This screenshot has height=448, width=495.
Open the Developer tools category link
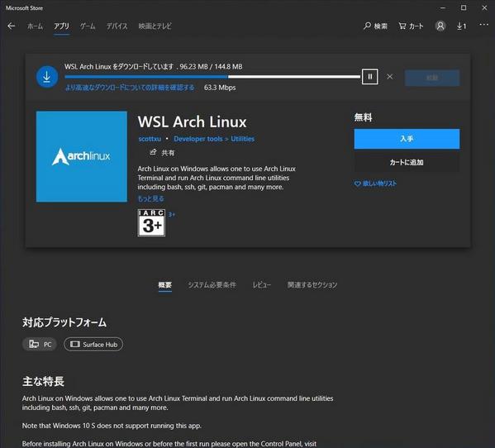(198, 139)
